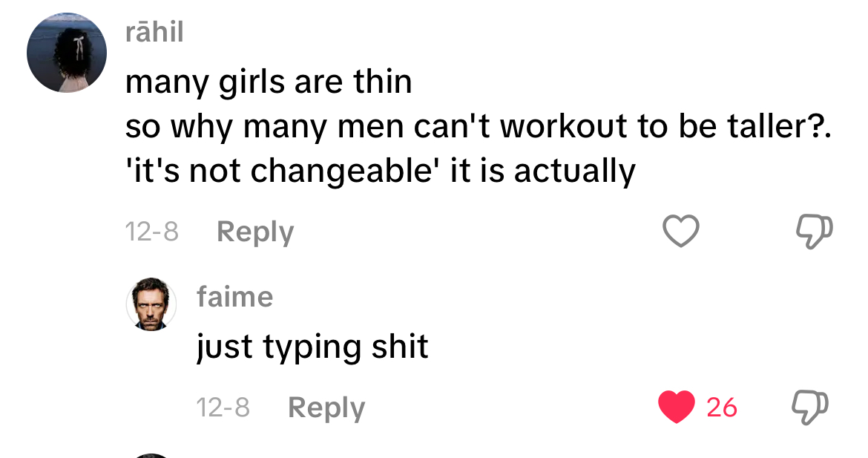The width and height of the screenshot is (868, 458).
Task: Like rāhil's comment with the outlined heart
Action: (x=681, y=230)
